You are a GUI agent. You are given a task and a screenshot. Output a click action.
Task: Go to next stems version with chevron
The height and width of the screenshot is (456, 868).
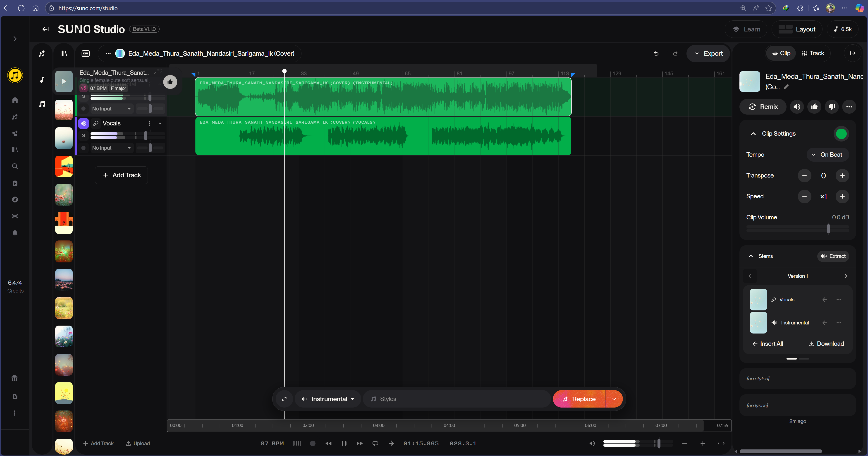click(846, 276)
